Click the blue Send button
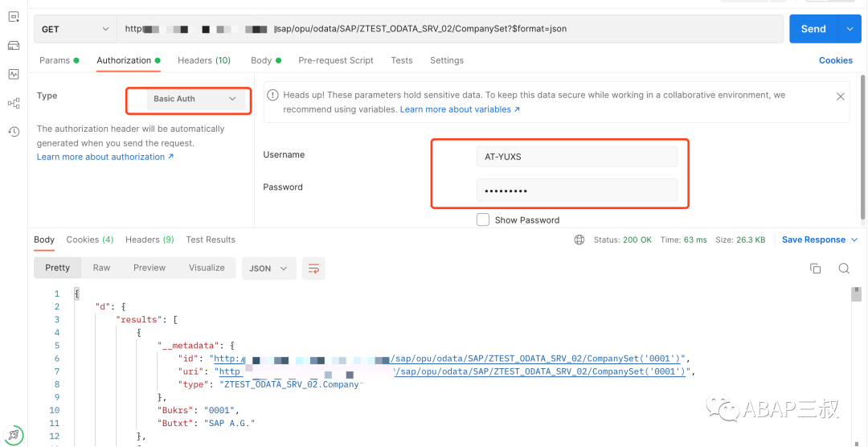The height and width of the screenshot is (447, 868). pos(813,29)
